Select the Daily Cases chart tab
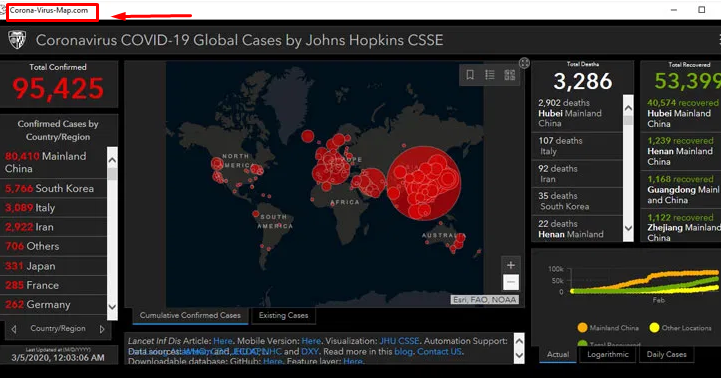The width and height of the screenshot is (721, 378). (666, 355)
